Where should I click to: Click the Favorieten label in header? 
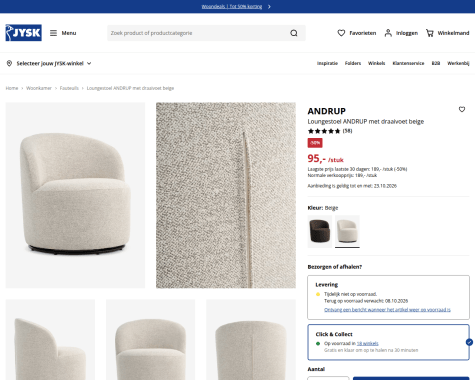(363, 33)
